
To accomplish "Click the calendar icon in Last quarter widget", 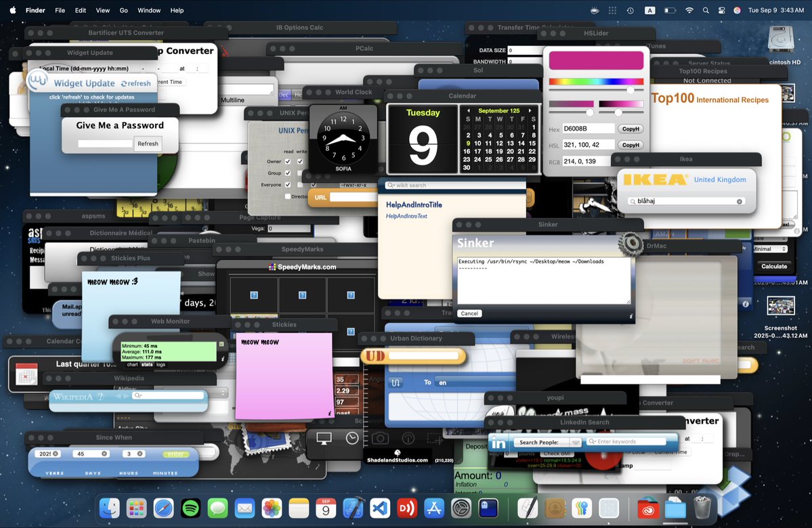I will (26, 374).
